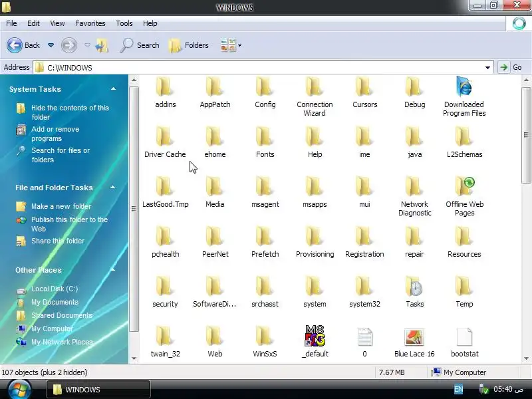Select the Network Diagnostic folder
The image size is (532, 399).
414,187
